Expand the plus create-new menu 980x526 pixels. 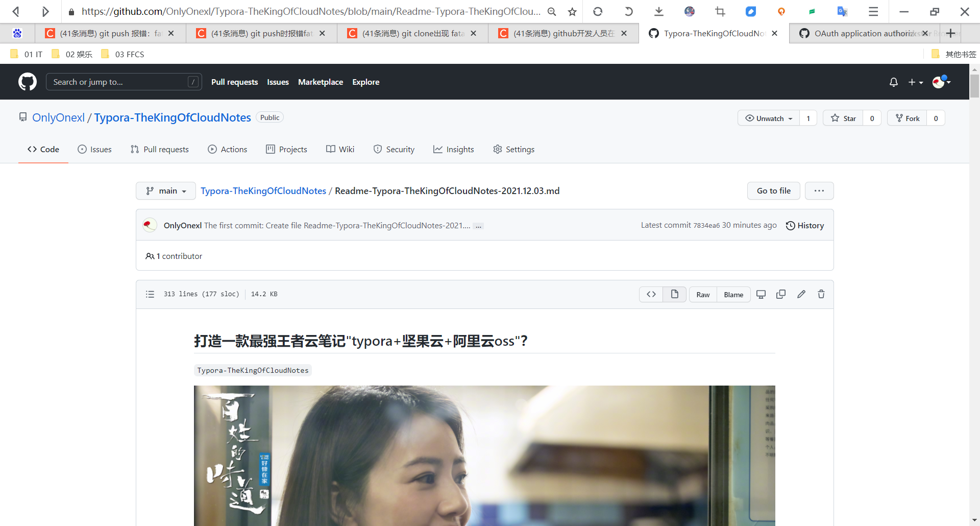[x=916, y=82]
